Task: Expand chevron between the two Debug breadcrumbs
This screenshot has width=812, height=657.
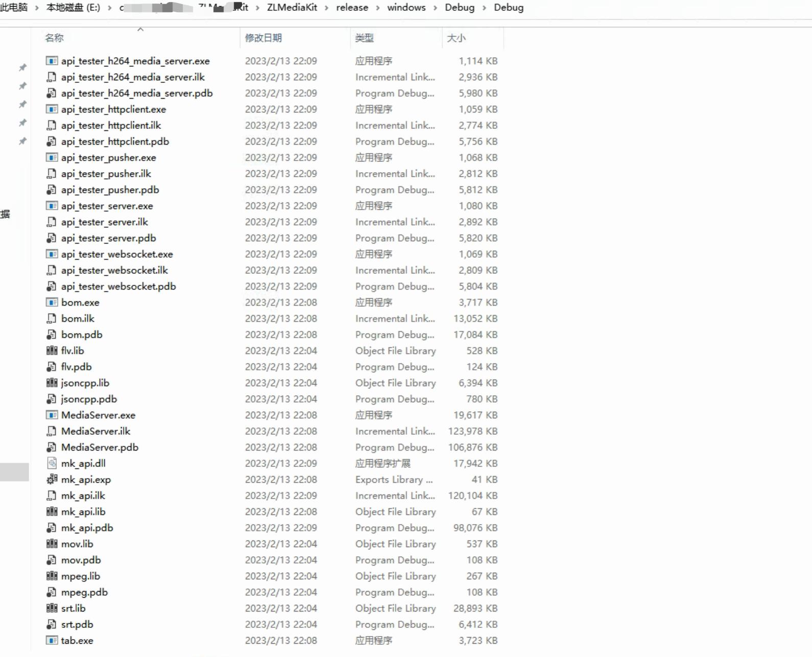Action: [x=484, y=8]
